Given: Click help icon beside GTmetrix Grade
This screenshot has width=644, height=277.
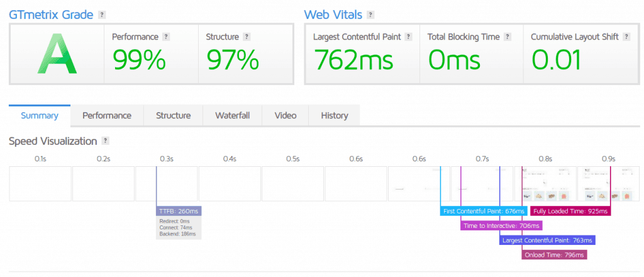Looking at the screenshot, I should coord(102,15).
